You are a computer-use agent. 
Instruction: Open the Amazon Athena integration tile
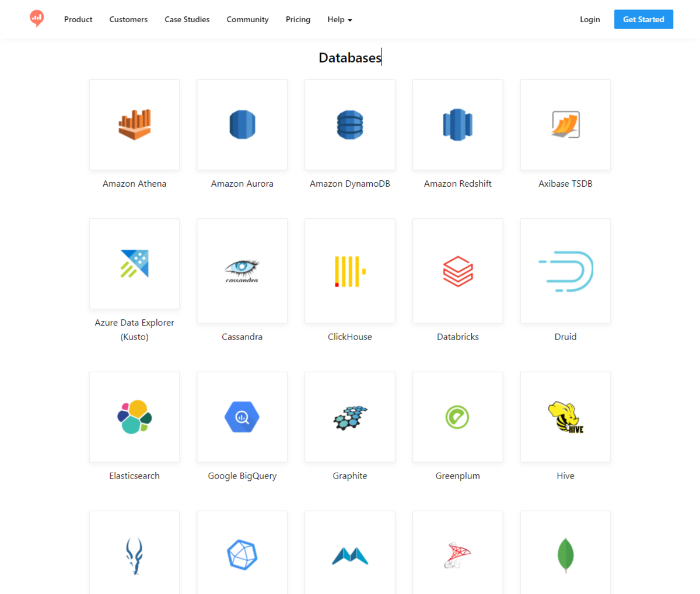(134, 125)
